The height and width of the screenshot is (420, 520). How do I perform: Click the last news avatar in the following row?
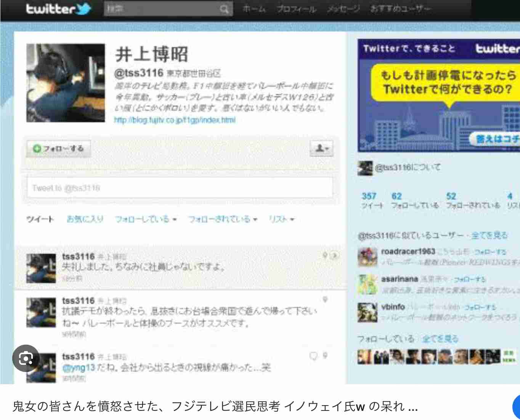pyautogui.click(x=509, y=356)
